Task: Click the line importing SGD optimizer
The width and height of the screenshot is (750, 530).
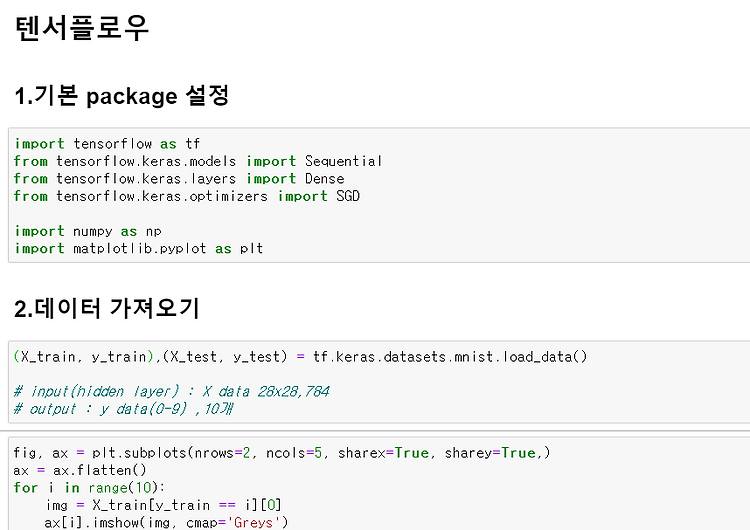Action: click(x=187, y=196)
